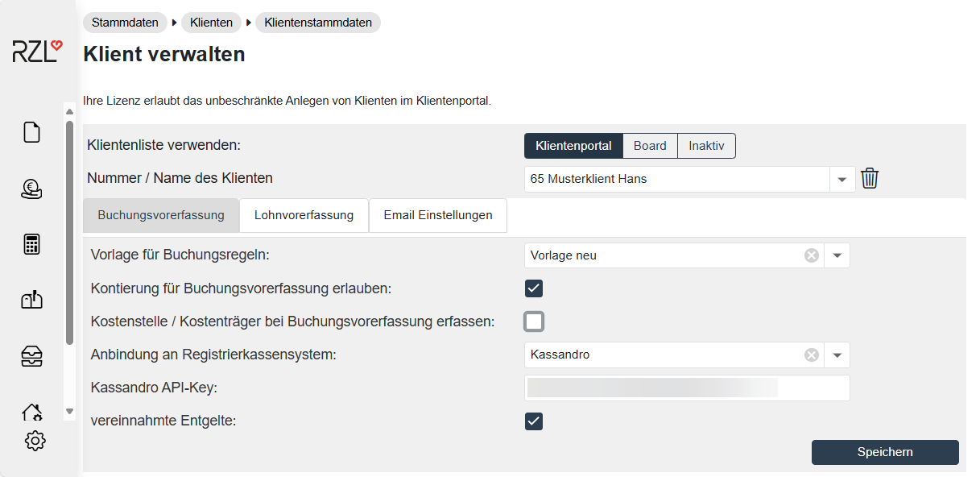Viewport: 980px width, 477px height.
Task: Open the calculator icon in sidebar
Action: (31, 244)
